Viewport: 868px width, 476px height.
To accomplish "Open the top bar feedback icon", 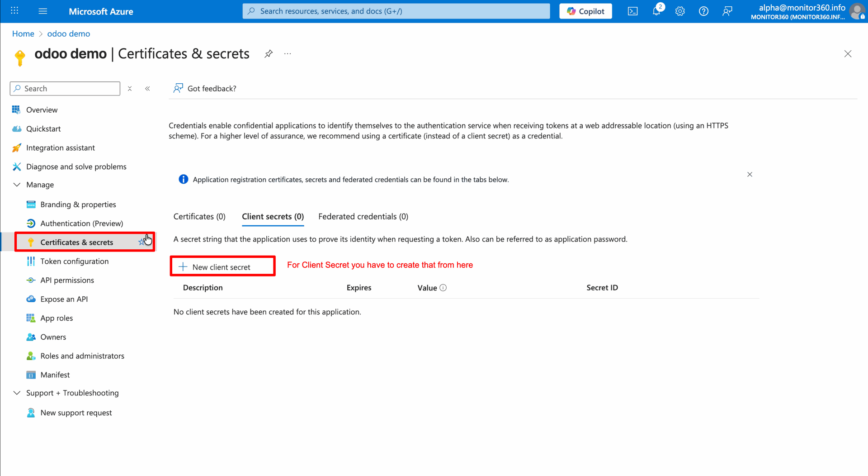I will pyautogui.click(x=727, y=11).
